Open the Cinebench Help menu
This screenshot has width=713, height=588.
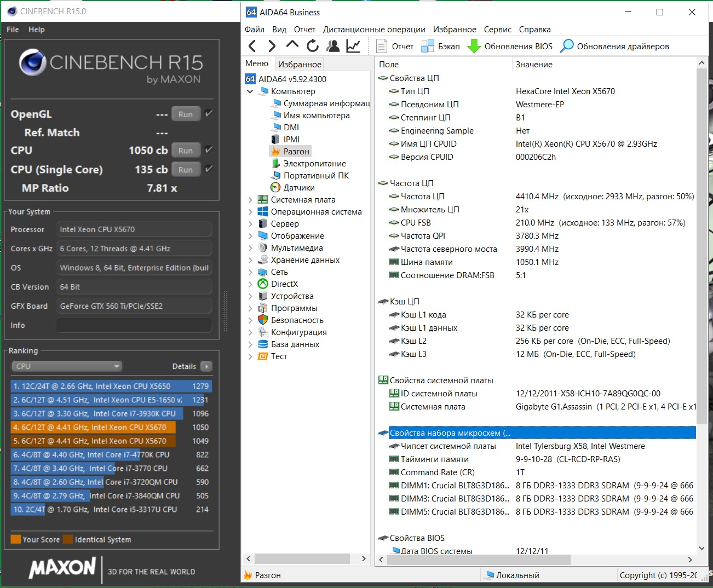(37, 30)
